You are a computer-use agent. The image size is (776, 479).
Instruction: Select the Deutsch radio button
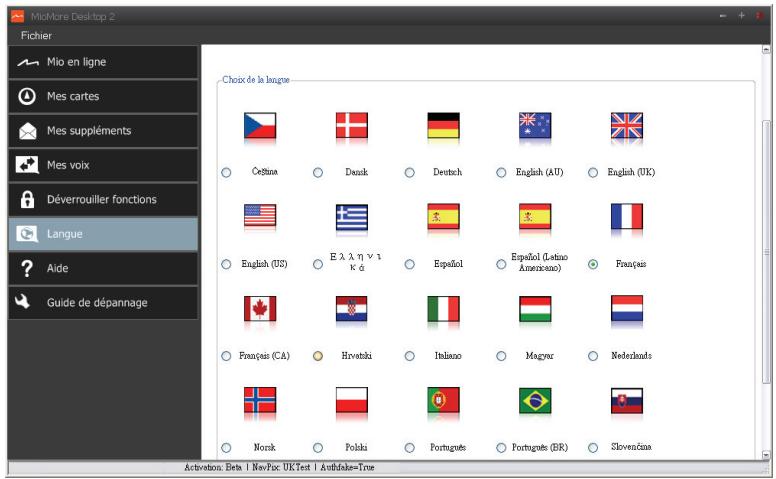coord(410,173)
